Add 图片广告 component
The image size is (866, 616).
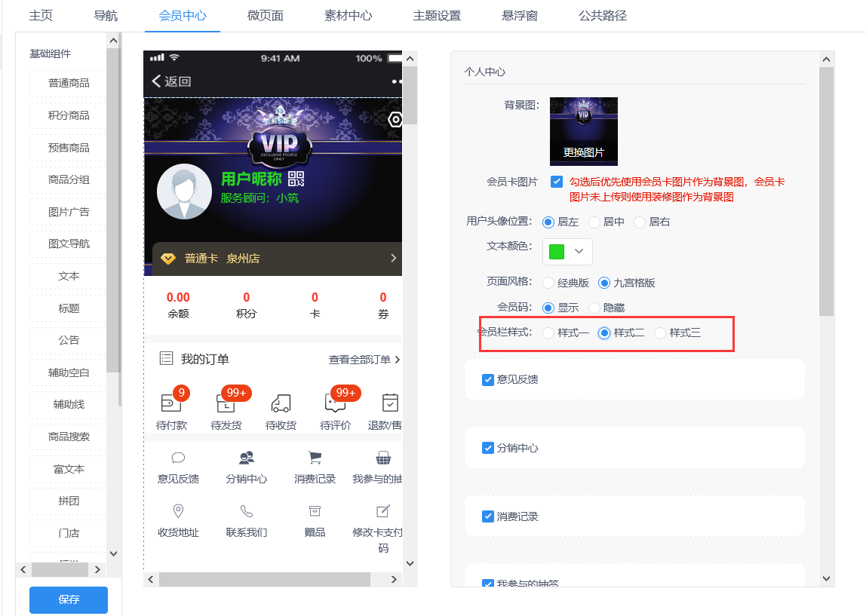(69, 212)
